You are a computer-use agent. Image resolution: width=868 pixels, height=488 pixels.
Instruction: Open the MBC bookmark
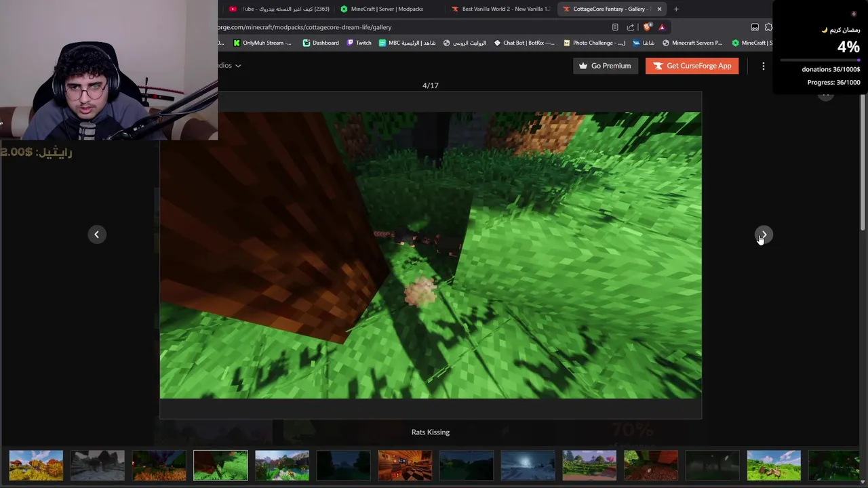(407, 43)
